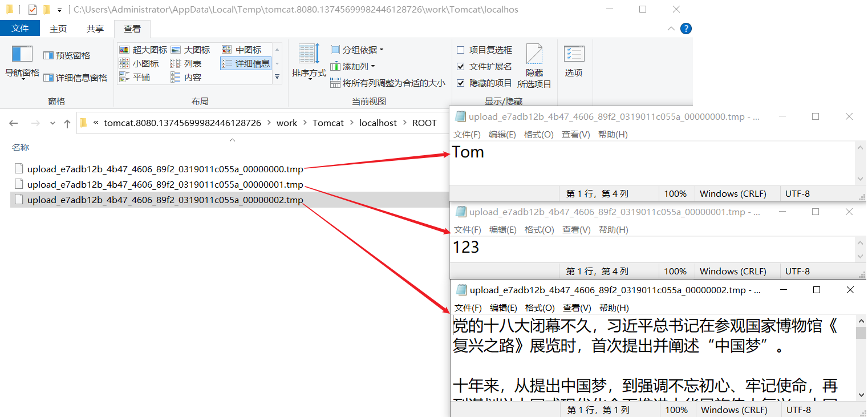Click the Up directory arrow
This screenshot has width=868, height=417.
pyautogui.click(x=67, y=123)
